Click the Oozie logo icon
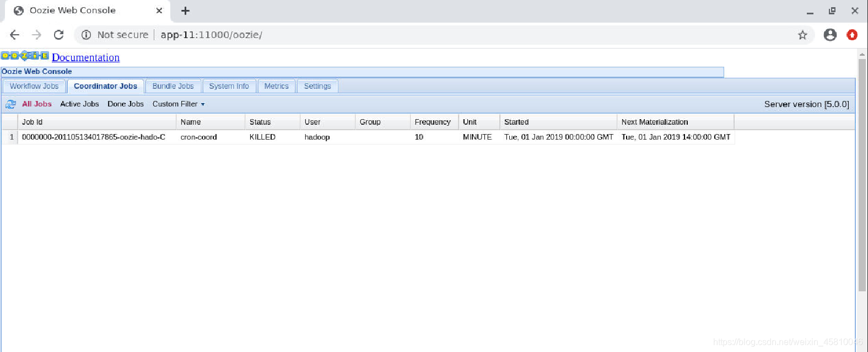 pos(25,56)
